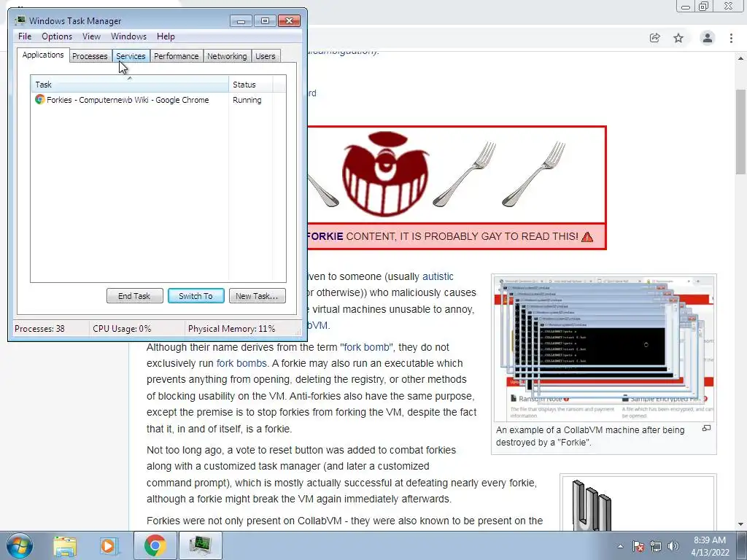The width and height of the screenshot is (747, 560).
Task: Open Chrome's three-dot menu
Action: (x=731, y=38)
